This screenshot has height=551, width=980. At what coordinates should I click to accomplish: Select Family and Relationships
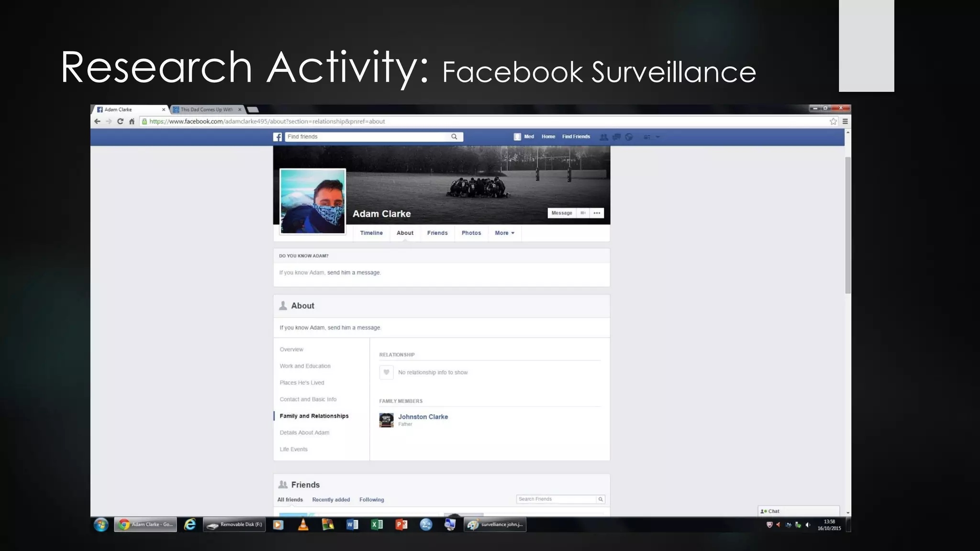[x=314, y=416]
